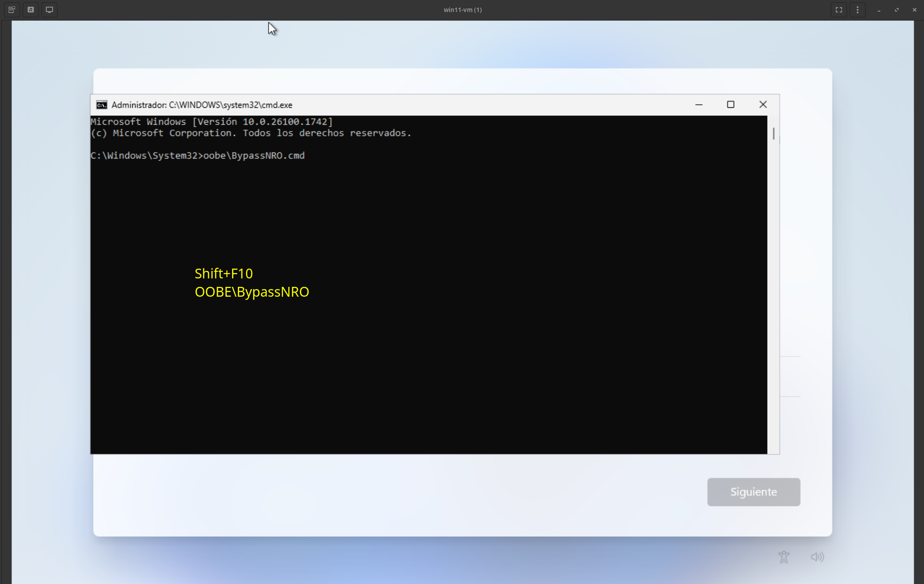Click the win11-vm (1) window title
Image resolution: width=924 pixels, height=584 pixels.
tap(462, 10)
